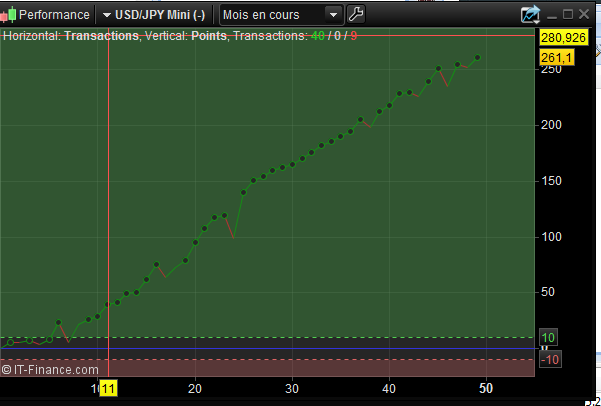
Task: Click the yellow 280,926 price label
Action: pos(563,38)
